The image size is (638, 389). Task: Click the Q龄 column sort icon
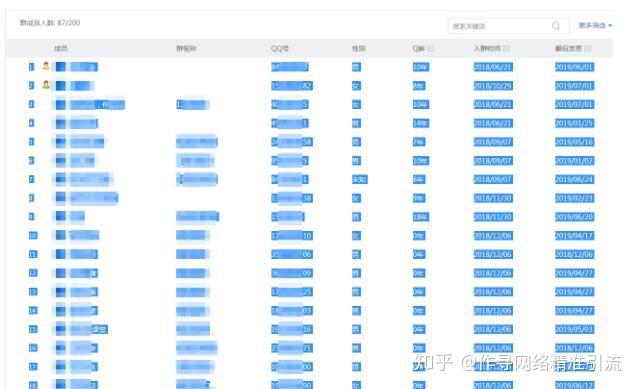[x=431, y=48]
